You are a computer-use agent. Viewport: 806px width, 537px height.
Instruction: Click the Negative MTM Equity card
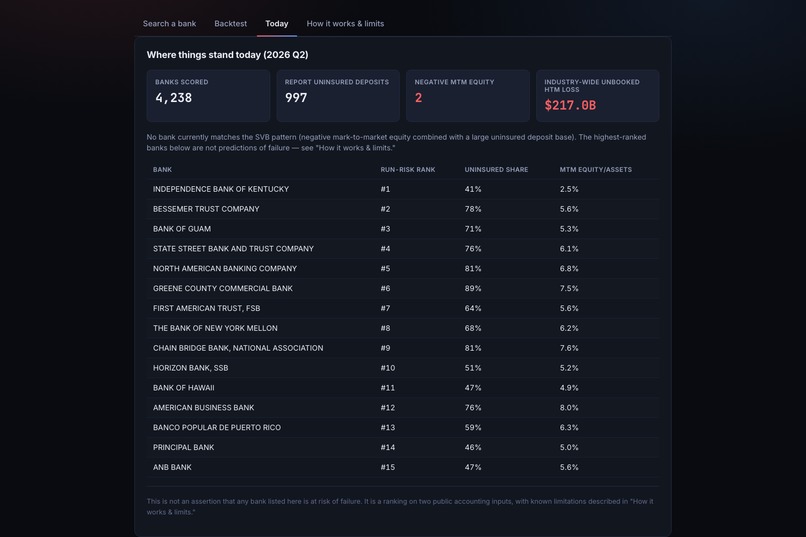click(468, 96)
